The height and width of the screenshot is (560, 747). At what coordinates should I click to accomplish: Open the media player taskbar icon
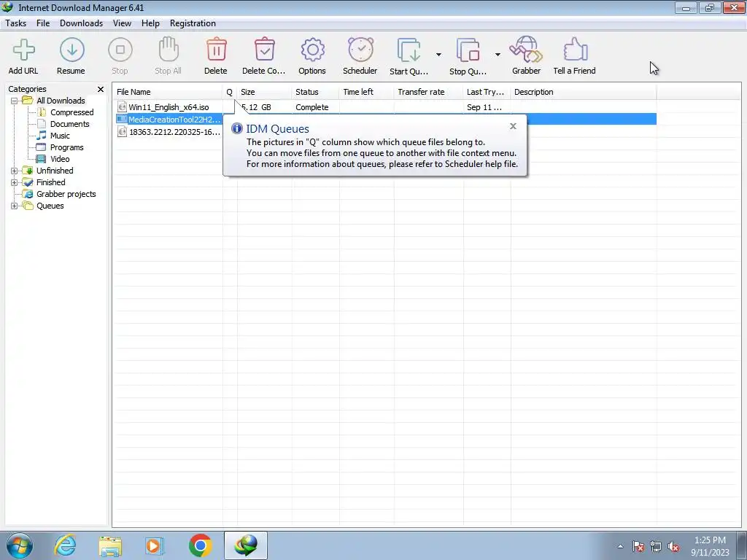click(155, 545)
